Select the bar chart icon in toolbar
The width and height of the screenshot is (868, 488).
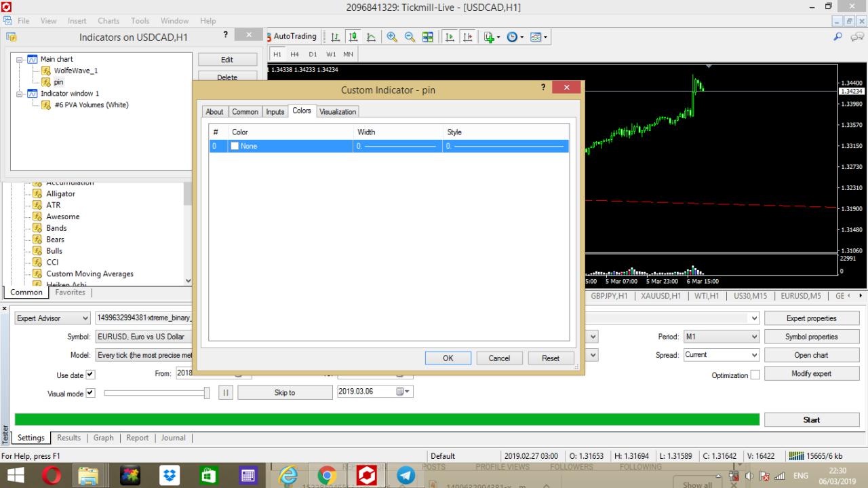click(x=335, y=37)
